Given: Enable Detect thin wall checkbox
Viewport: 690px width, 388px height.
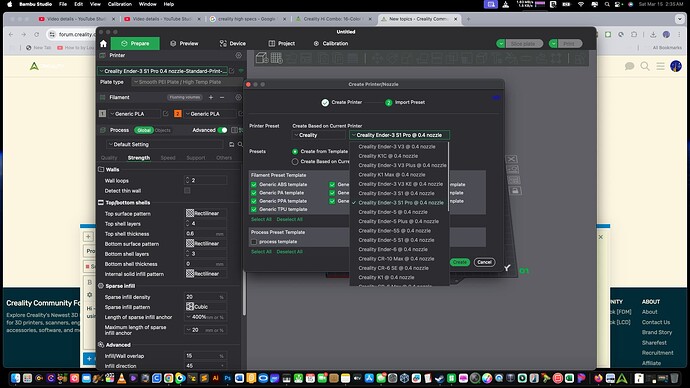Looking at the screenshot, I should 187,190.
